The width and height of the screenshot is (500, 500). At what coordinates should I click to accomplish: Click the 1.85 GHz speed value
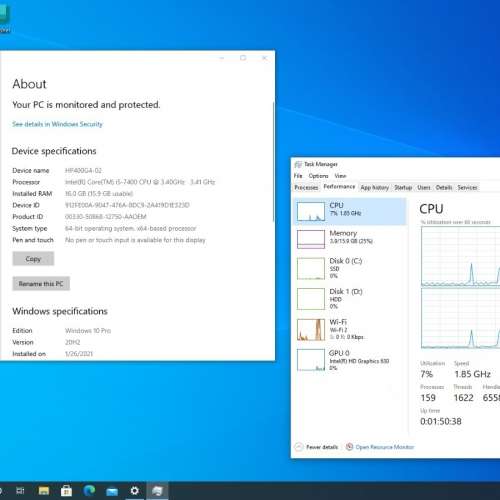(x=472, y=374)
